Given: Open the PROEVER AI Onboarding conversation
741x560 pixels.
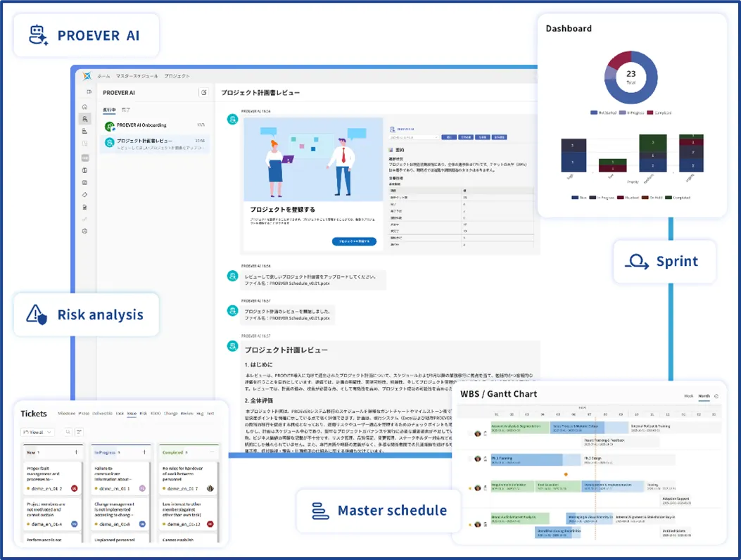Looking at the screenshot, I should coord(155,126).
